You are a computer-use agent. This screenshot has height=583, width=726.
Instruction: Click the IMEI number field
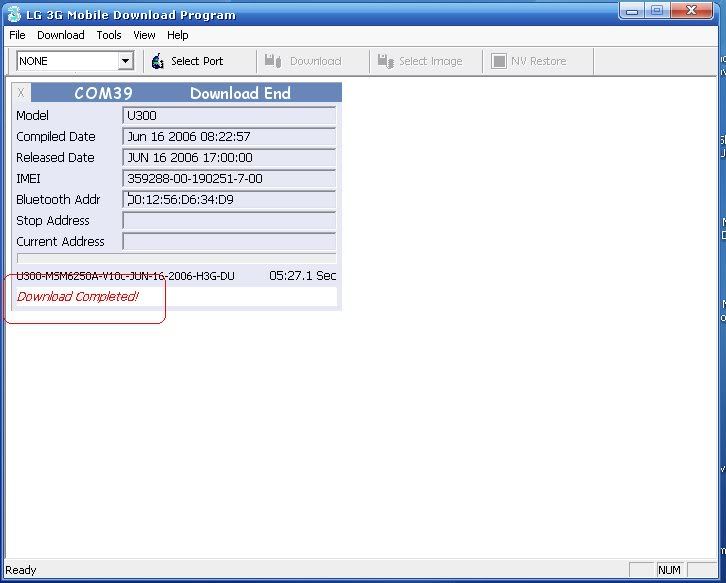pos(229,178)
